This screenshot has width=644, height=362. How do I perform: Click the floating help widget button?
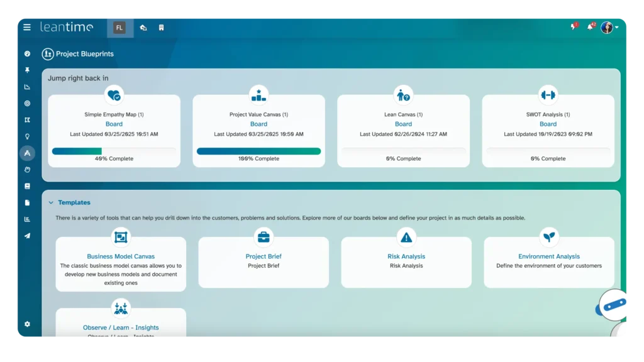[x=613, y=306]
